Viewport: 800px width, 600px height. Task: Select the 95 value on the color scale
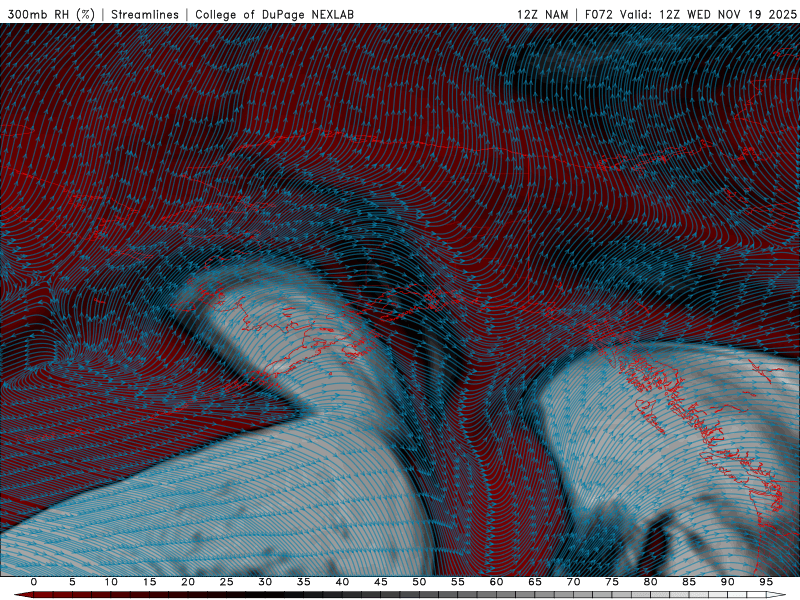click(766, 582)
